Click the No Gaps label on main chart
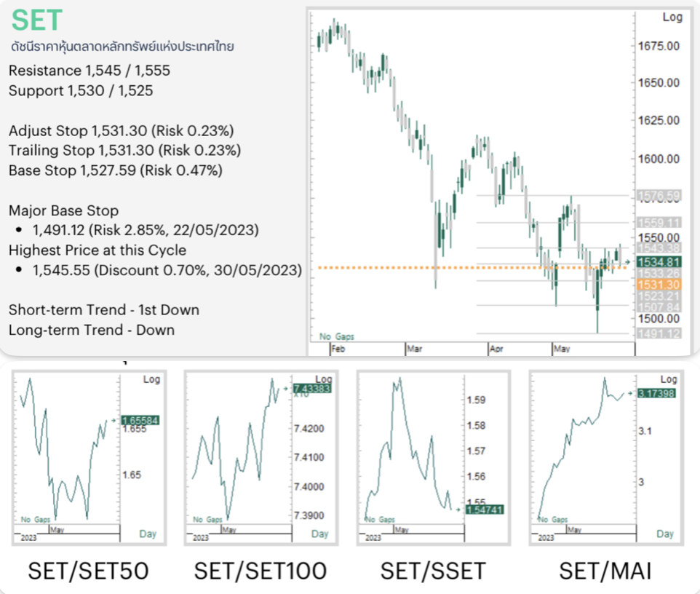Screen dimensions: 700x594 point(337,336)
